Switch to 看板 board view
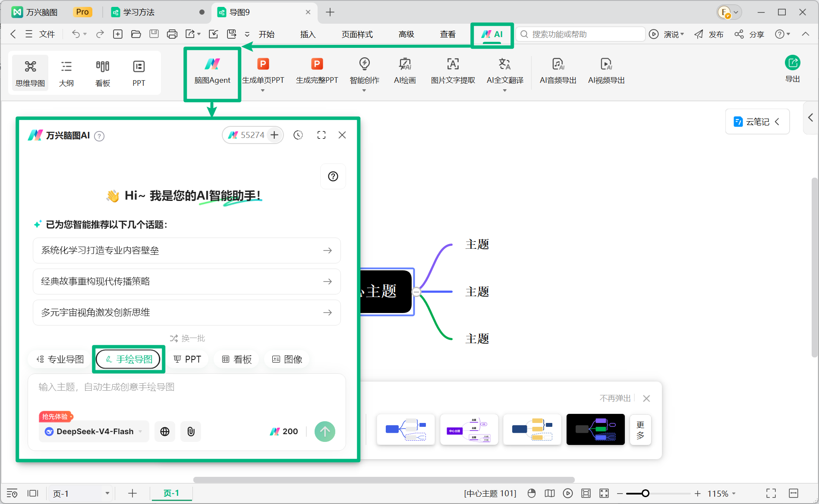 click(x=103, y=73)
